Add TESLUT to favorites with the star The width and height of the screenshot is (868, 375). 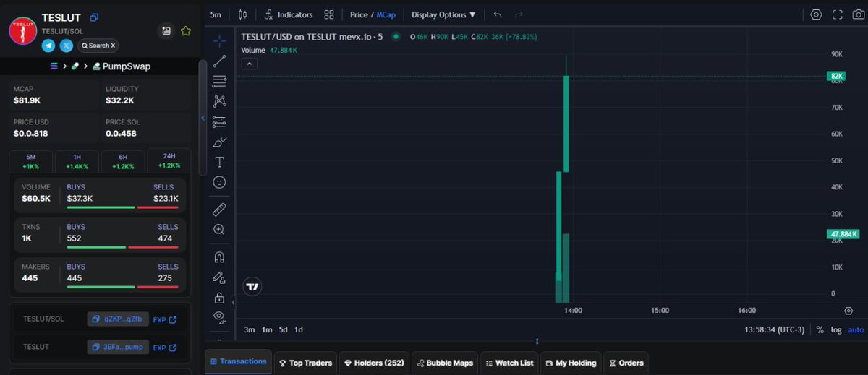pyautogui.click(x=186, y=31)
